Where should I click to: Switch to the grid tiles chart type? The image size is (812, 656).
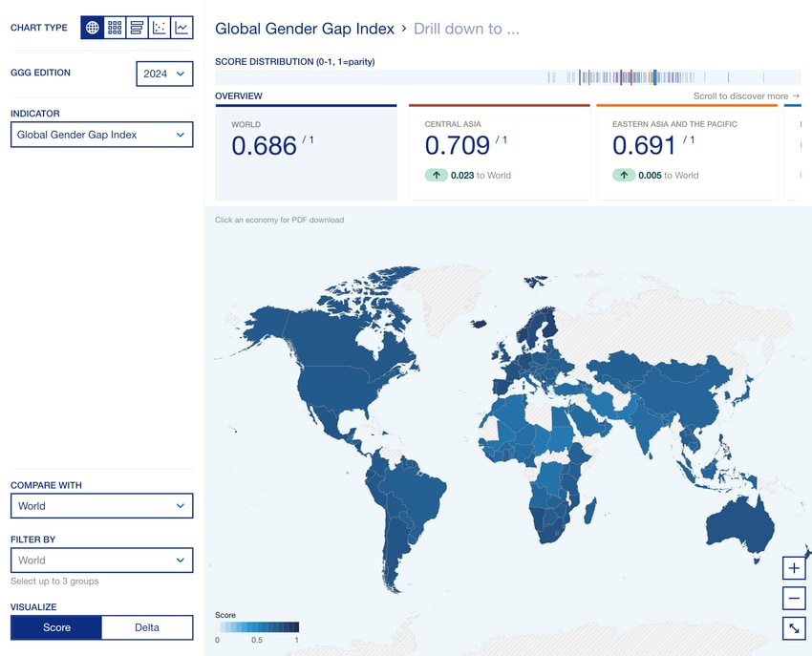(x=115, y=28)
